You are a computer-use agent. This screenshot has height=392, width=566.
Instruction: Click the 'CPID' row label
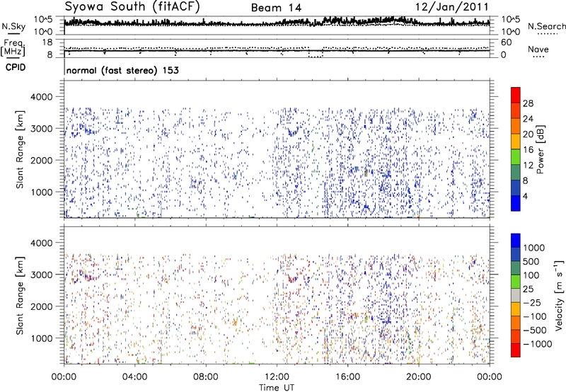pyautogui.click(x=16, y=67)
